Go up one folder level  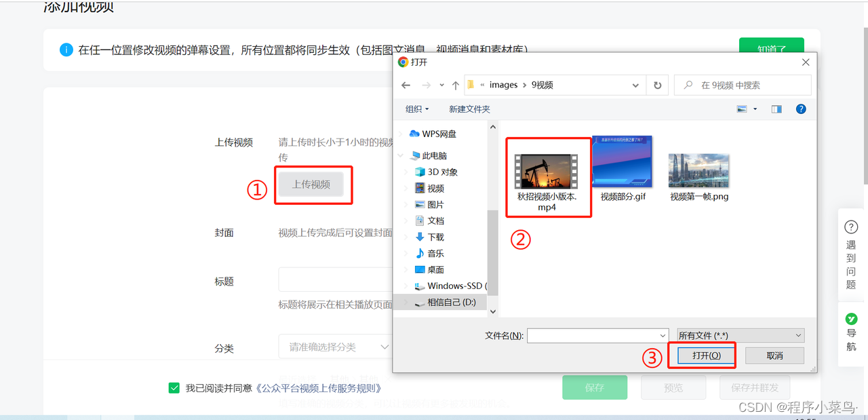coord(456,85)
